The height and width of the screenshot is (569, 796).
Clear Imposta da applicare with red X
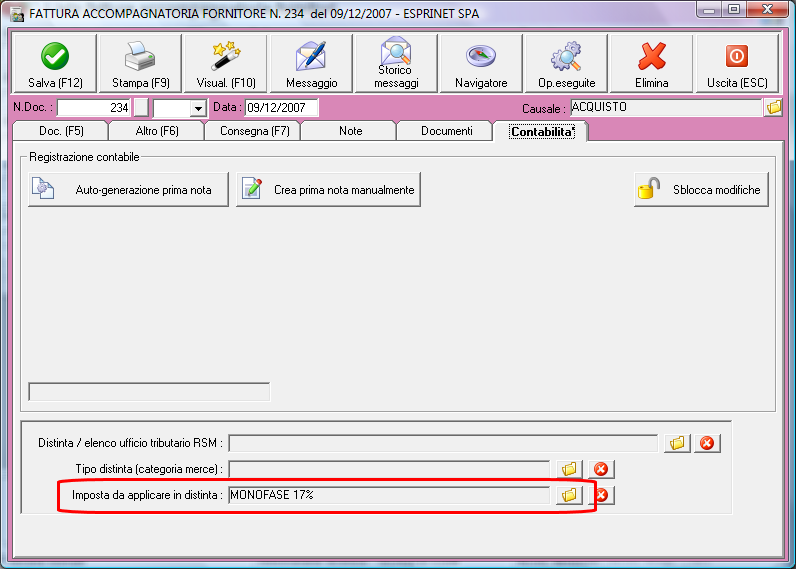click(602, 495)
